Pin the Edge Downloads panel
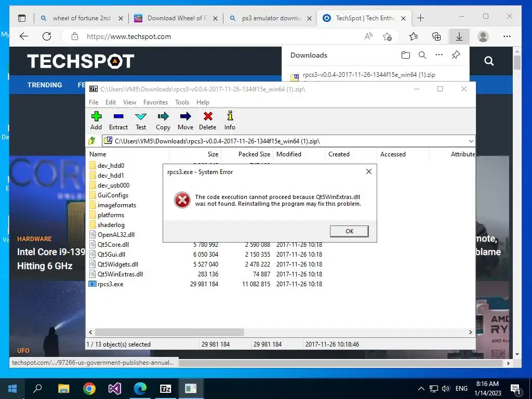532x399 pixels. 456,55
